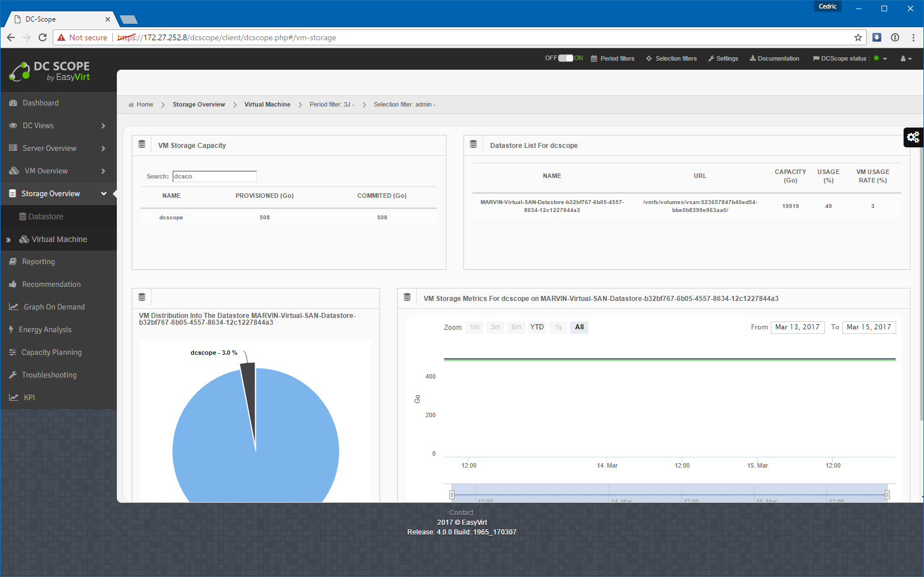Image resolution: width=924 pixels, height=577 pixels.
Task: Open the Datastore submenu item
Action: [x=45, y=217]
